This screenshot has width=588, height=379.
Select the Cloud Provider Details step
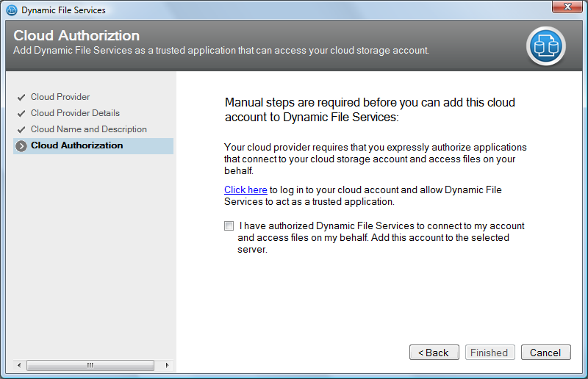tap(75, 113)
